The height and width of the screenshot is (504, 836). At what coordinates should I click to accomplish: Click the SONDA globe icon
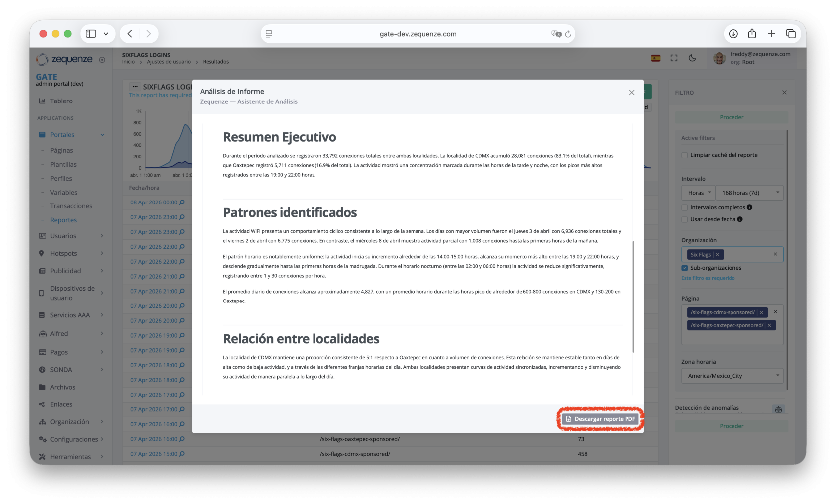coord(41,369)
